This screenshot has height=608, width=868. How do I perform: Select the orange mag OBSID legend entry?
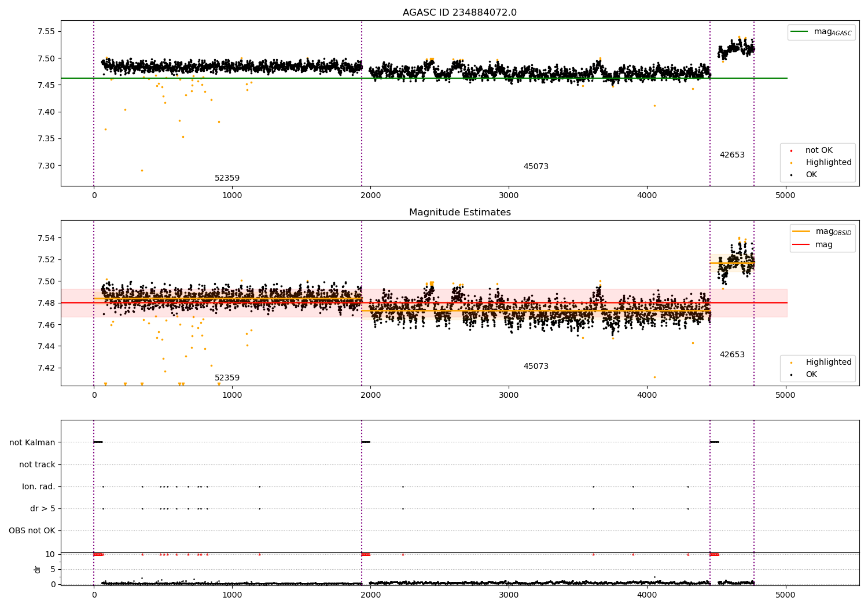pyautogui.click(x=822, y=232)
